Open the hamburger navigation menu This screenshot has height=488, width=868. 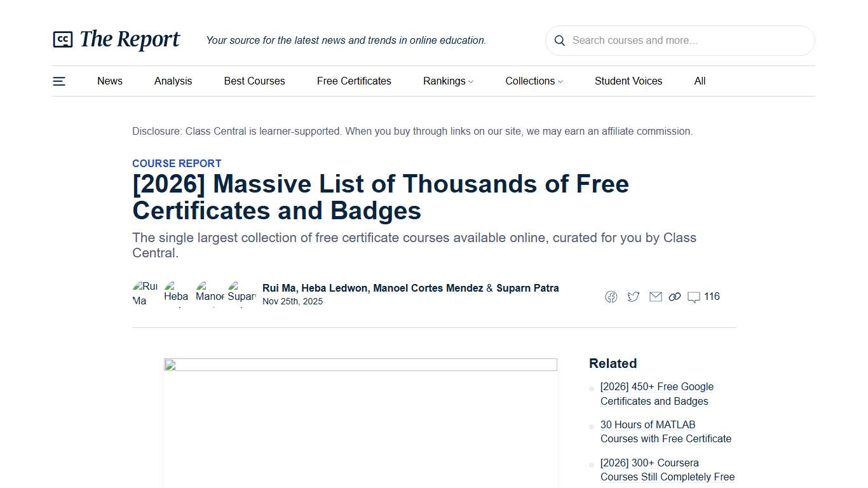pyautogui.click(x=58, y=81)
